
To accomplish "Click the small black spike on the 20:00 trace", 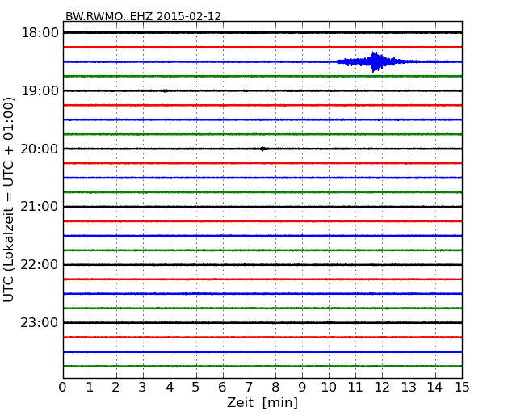I will (263, 149).
